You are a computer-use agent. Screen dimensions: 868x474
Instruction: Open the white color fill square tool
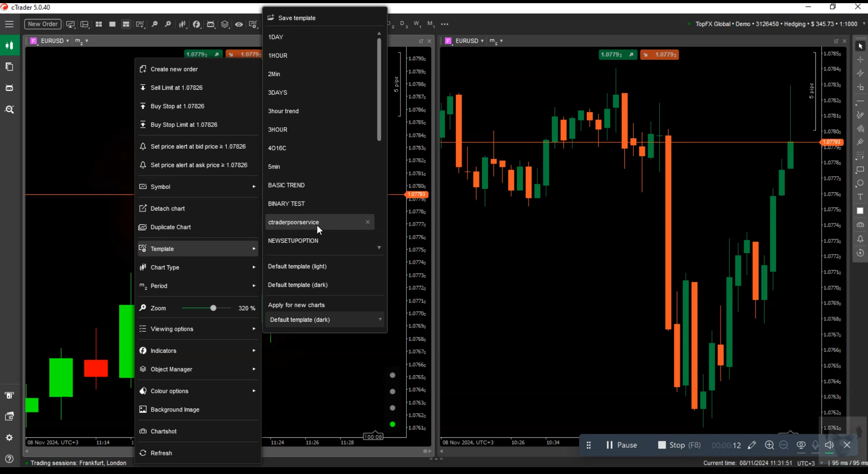(x=860, y=211)
